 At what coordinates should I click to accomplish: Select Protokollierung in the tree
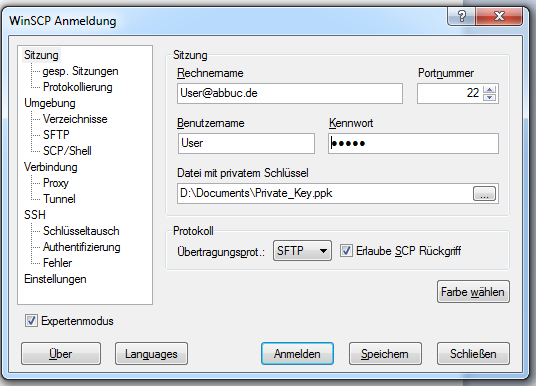(78, 87)
